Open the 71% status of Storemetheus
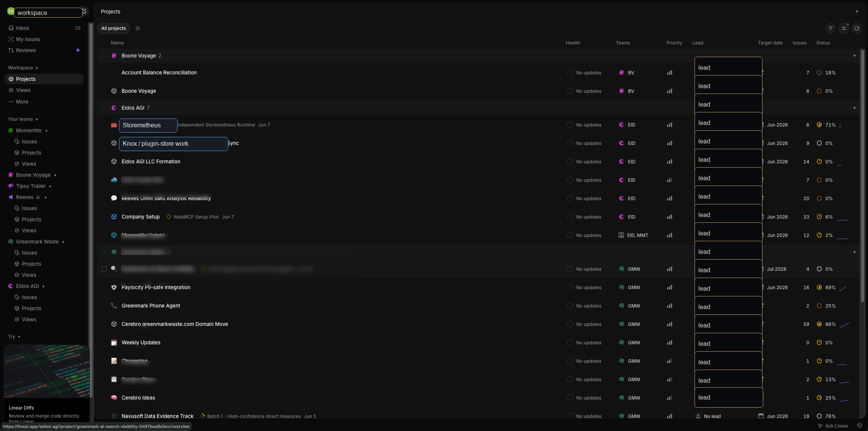Screen dimensions: 868x431 [826, 125]
